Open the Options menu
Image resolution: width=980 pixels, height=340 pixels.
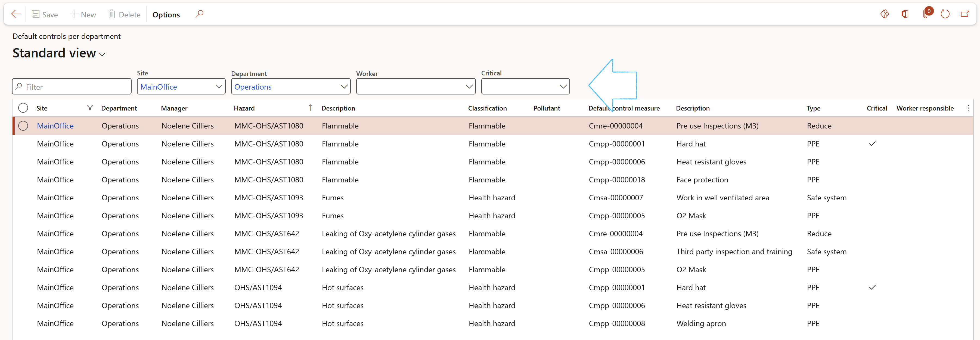[166, 14]
